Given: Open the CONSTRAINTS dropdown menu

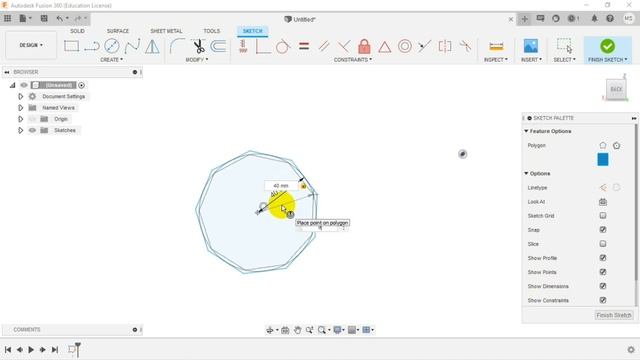Looking at the screenshot, I should (353, 60).
